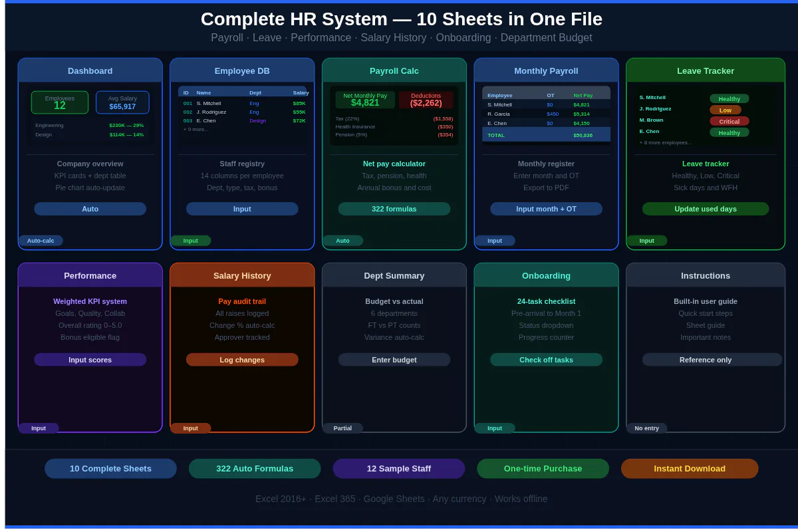The height and width of the screenshot is (532, 798).
Task: Select the Low status badge for J. Rodriguez
Action: click(x=725, y=110)
